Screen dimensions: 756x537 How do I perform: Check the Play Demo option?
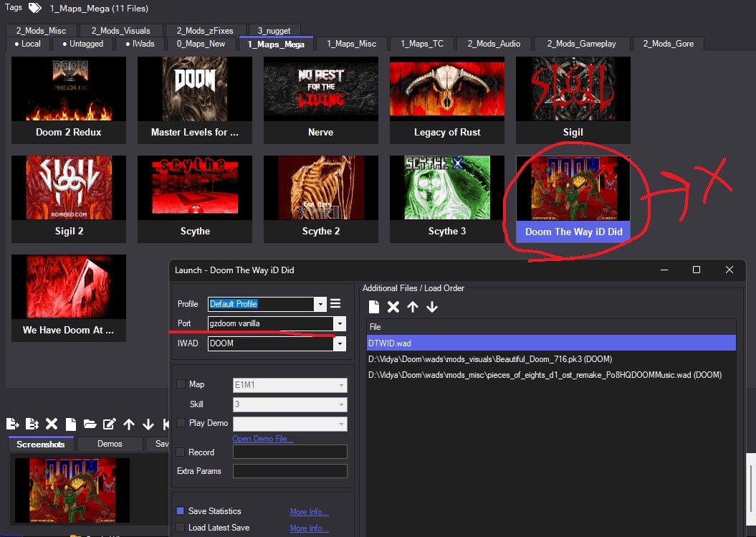point(181,423)
